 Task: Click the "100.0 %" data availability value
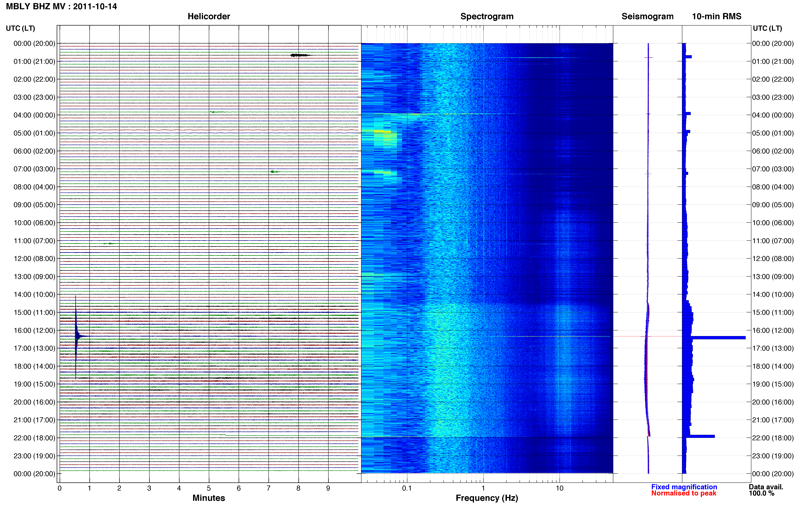click(x=762, y=493)
